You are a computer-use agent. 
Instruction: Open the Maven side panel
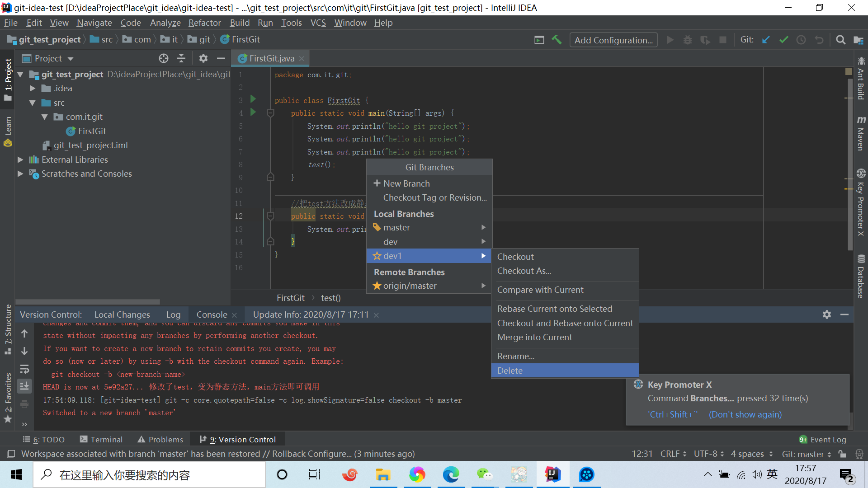861,133
